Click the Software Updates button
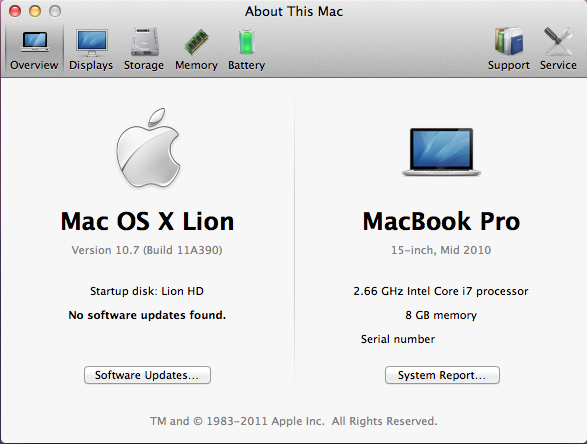The image size is (587, 444). click(147, 375)
